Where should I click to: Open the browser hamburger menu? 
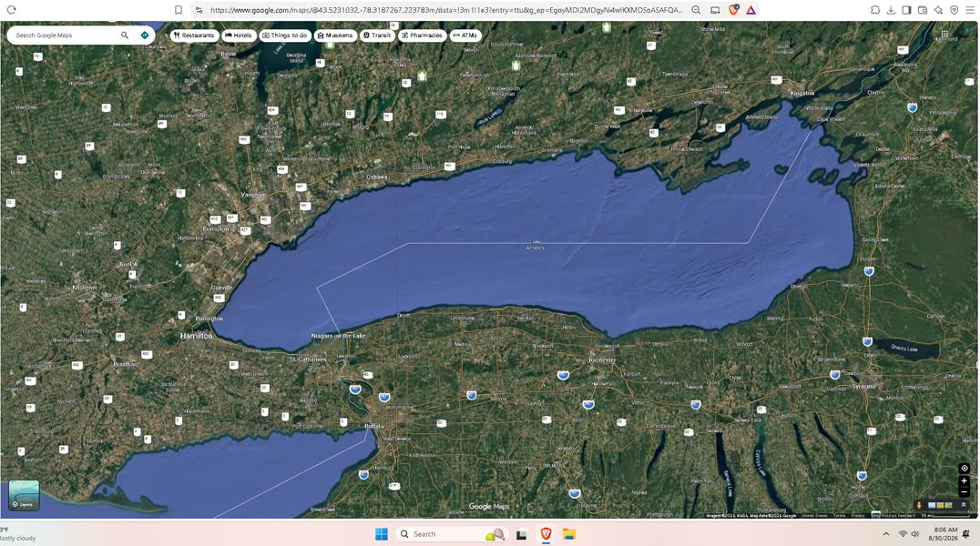(x=969, y=10)
